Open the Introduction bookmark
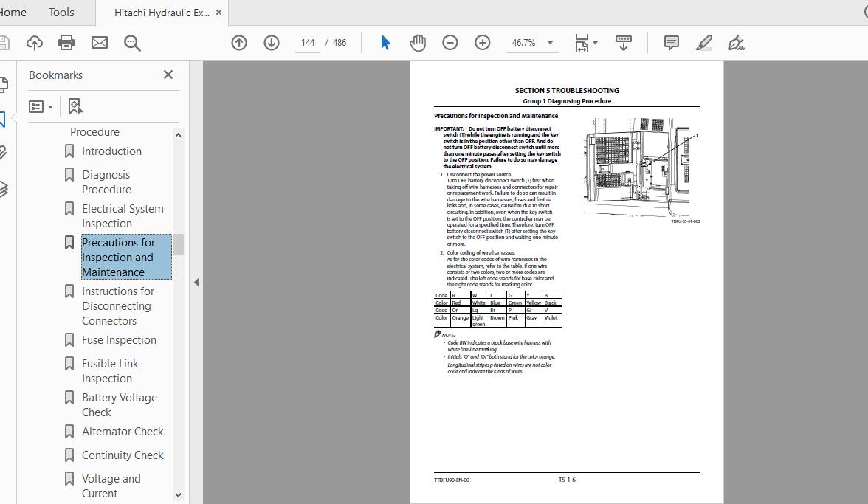The width and height of the screenshot is (868, 504). coord(112,151)
